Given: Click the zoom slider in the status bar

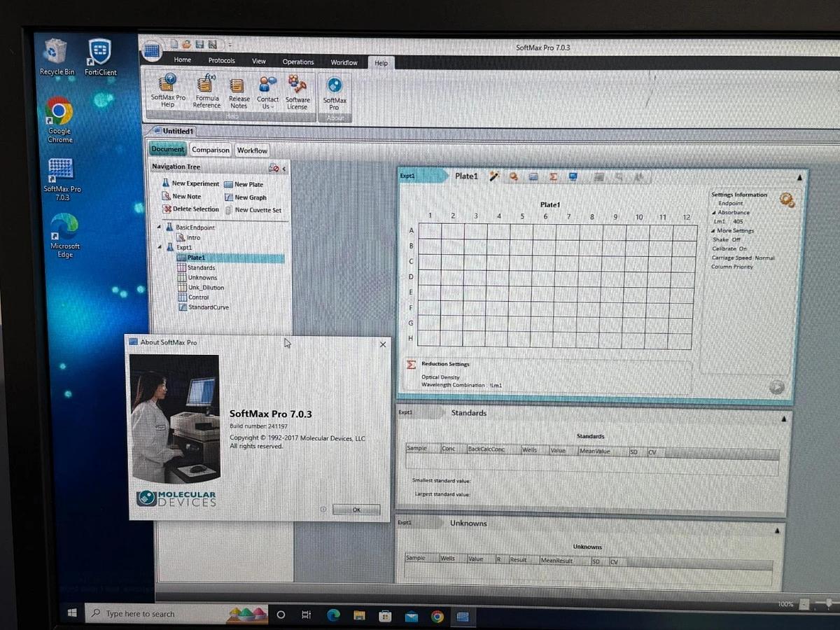Looking at the screenshot, I should pyautogui.click(x=829, y=603).
